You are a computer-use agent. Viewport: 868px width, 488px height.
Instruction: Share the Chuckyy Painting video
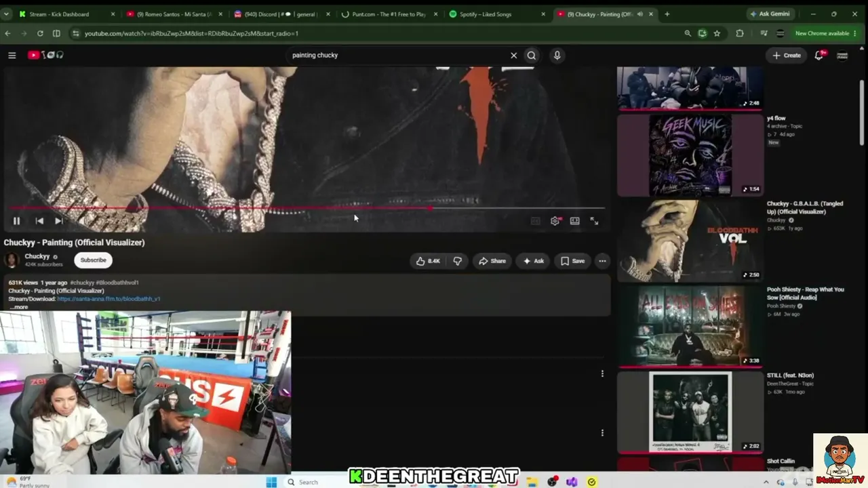492,261
